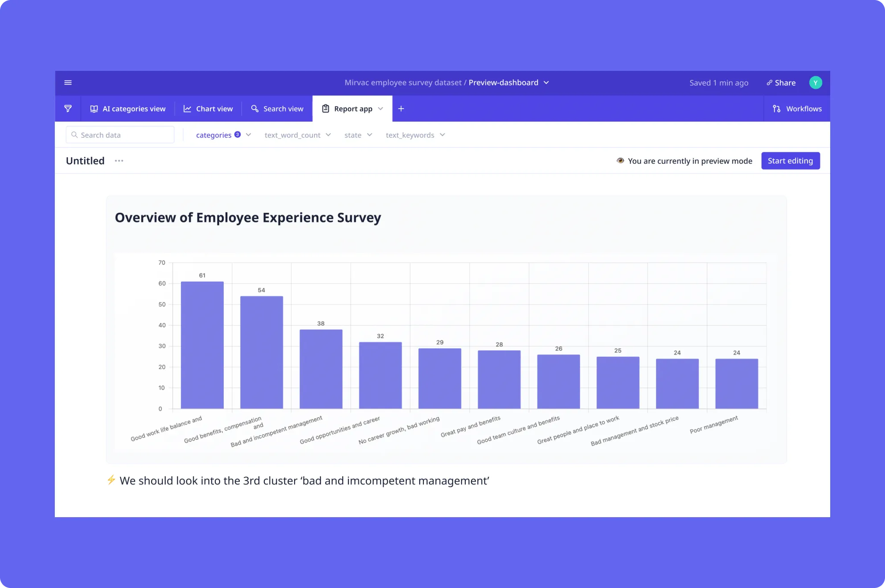Image resolution: width=885 pixels, height=588 pixels.
Task: Click the lightning bolt note icon
Action: [111, 480]
